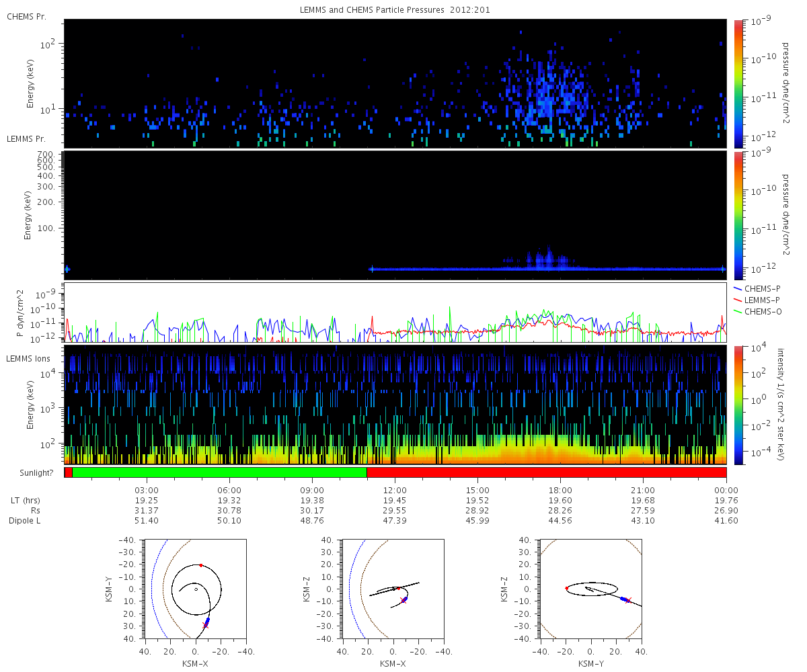
Task: Click the plot title LEMMS and CHEMS Particle Pressures
Action: coord(395,10)
